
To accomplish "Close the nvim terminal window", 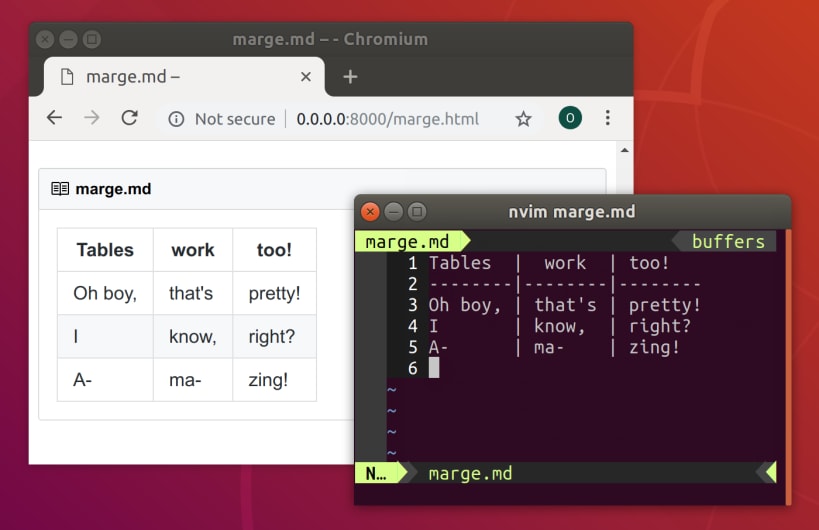I will click(370, 211).
